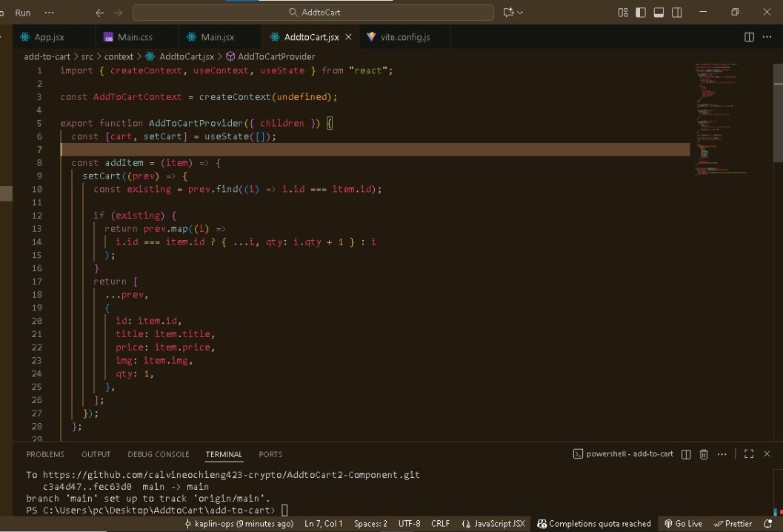
Task: Open the Copilot chat icon
Action: coord(508,13)
